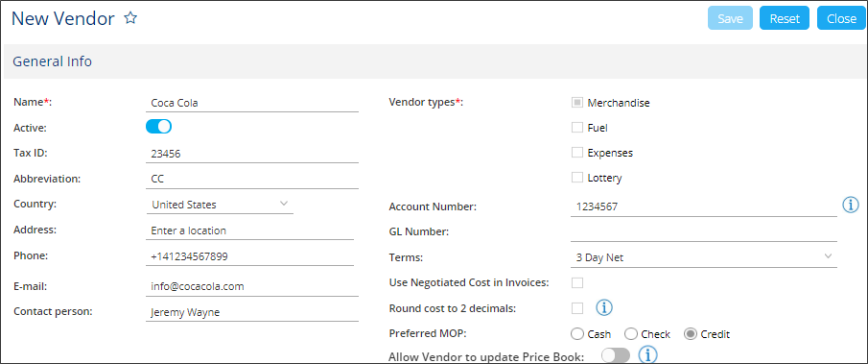Click the Vendor types label
The width and height of the screenshot is (868, 364).
pyautogui.click(x=425, y=102)
